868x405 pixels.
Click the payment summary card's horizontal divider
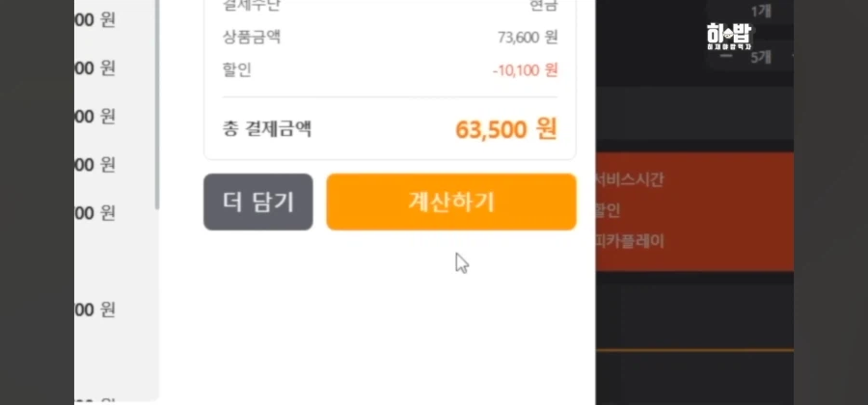390,97
